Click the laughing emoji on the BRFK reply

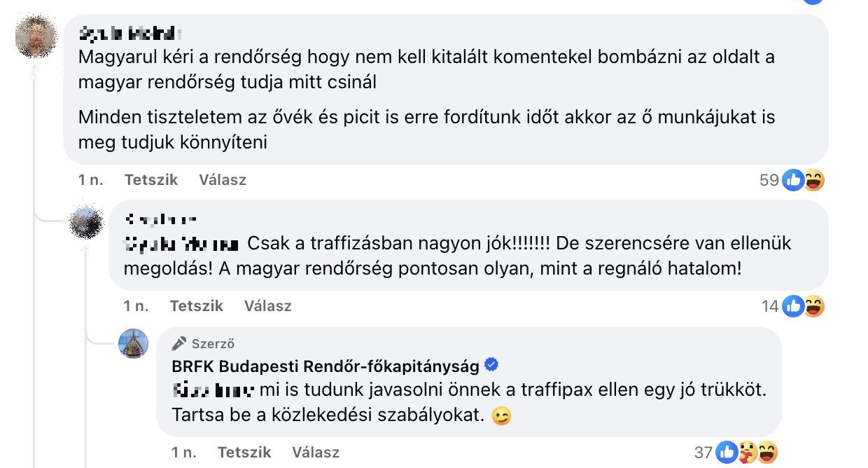767,453
